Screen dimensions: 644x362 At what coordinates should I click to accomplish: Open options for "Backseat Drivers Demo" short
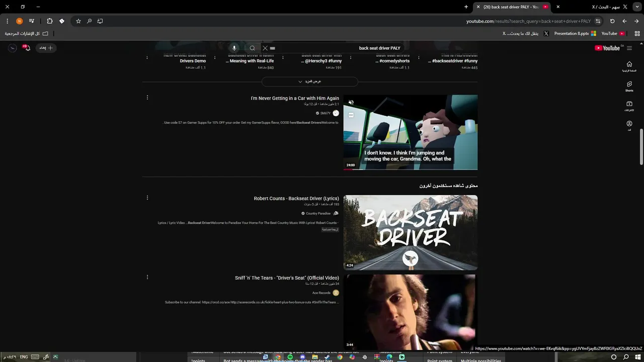(147, 58)
